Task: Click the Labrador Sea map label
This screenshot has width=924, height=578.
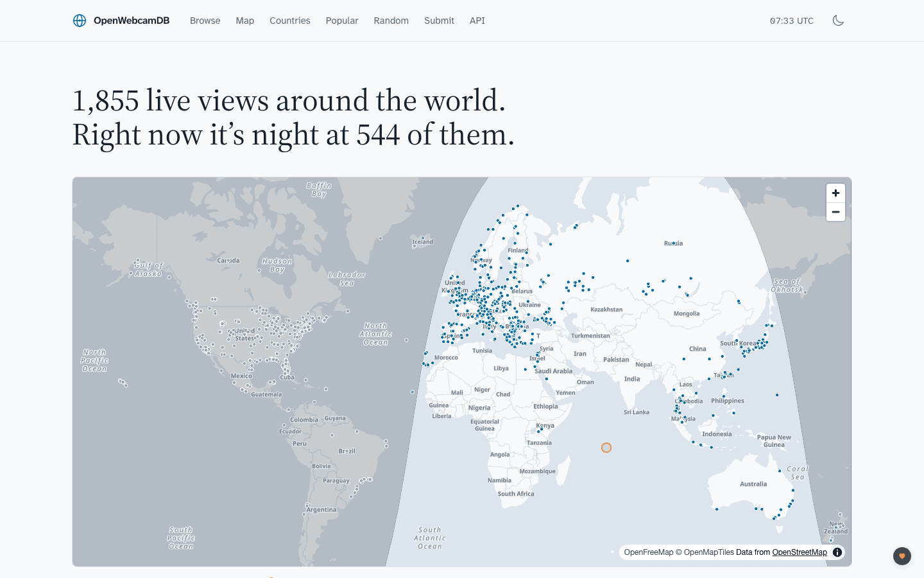Action: [347, 279]
